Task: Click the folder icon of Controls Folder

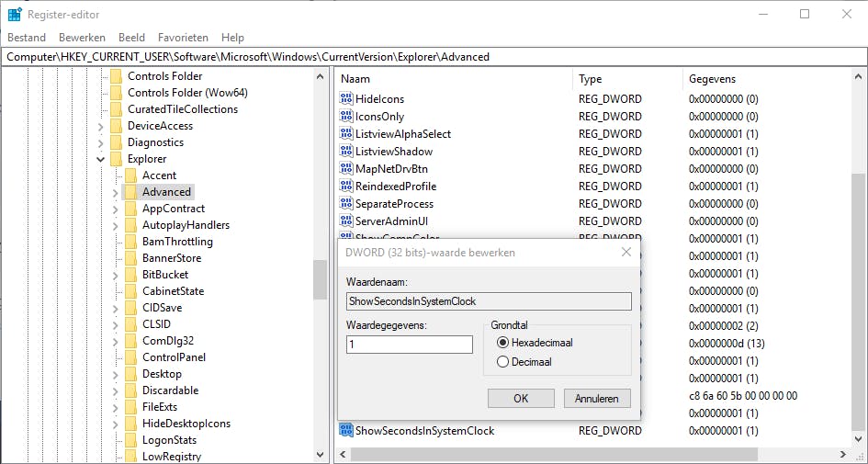Action: (x=116, y=76)
